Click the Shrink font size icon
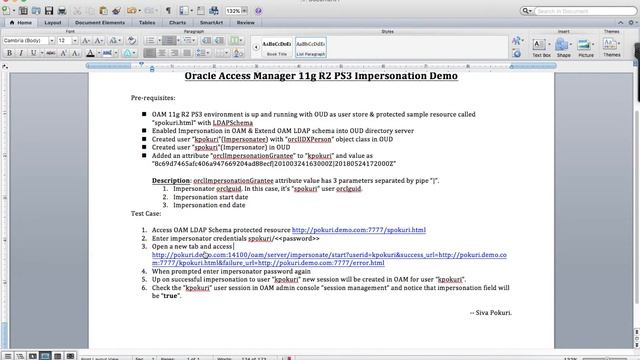Image resolution: width=640 pixels, height=360 pixels. click(x=99, y=40)
